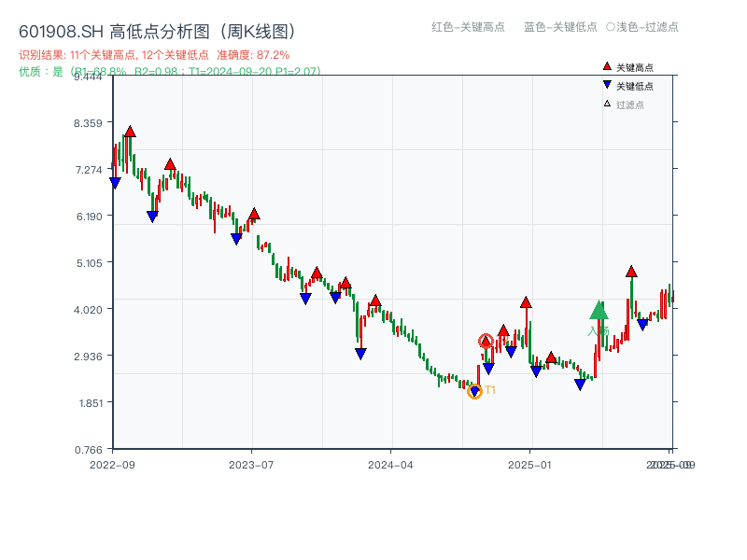Viewport: 747px width, 560px height.
Task: Select the circled T1 low point marker
Action: (475, 392)
